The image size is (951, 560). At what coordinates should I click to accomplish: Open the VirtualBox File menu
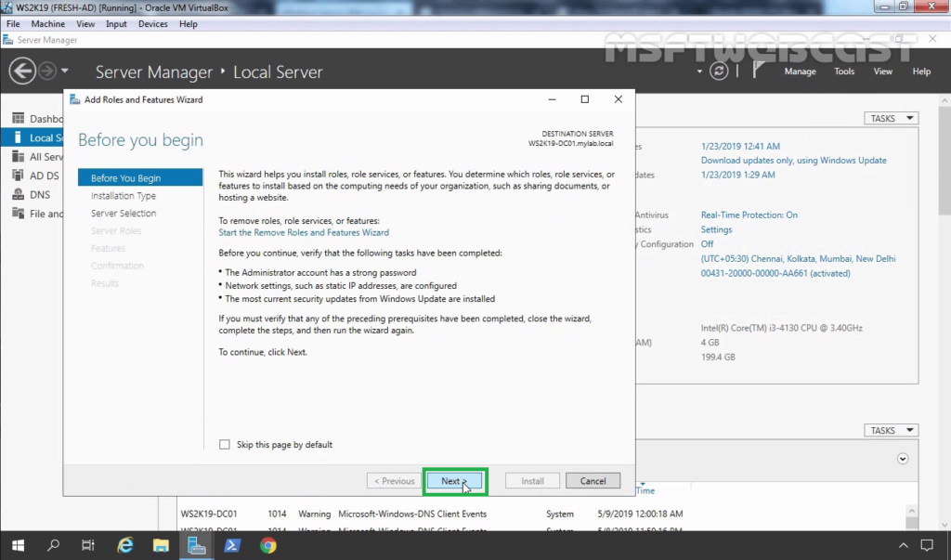coord(13,23)
